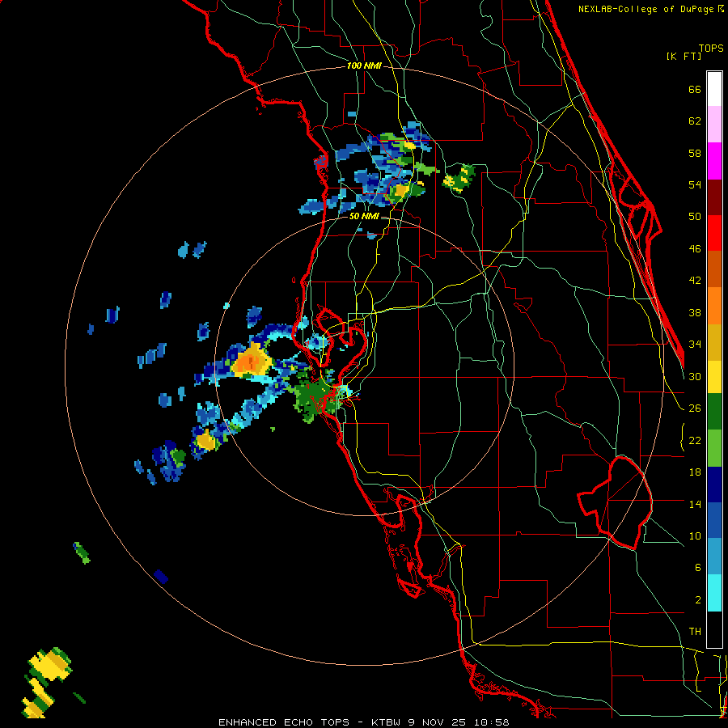Choose the dark green legend band

pyautogui.click(x=714, y=412)
